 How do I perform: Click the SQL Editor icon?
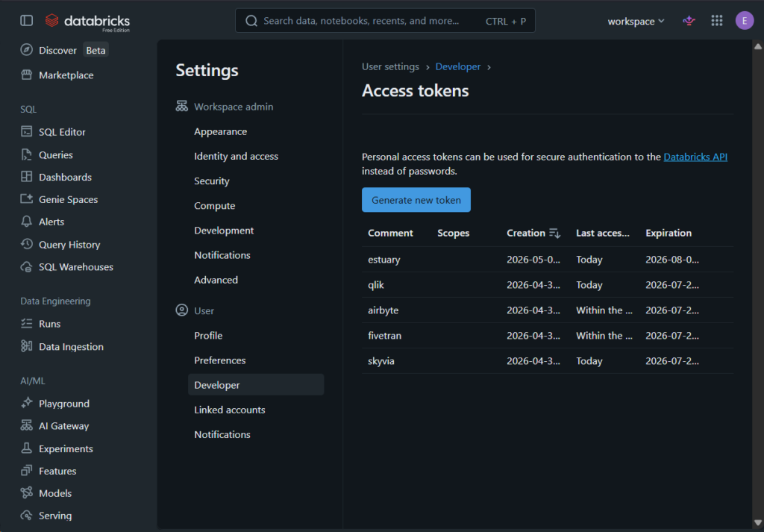(26, 131)
